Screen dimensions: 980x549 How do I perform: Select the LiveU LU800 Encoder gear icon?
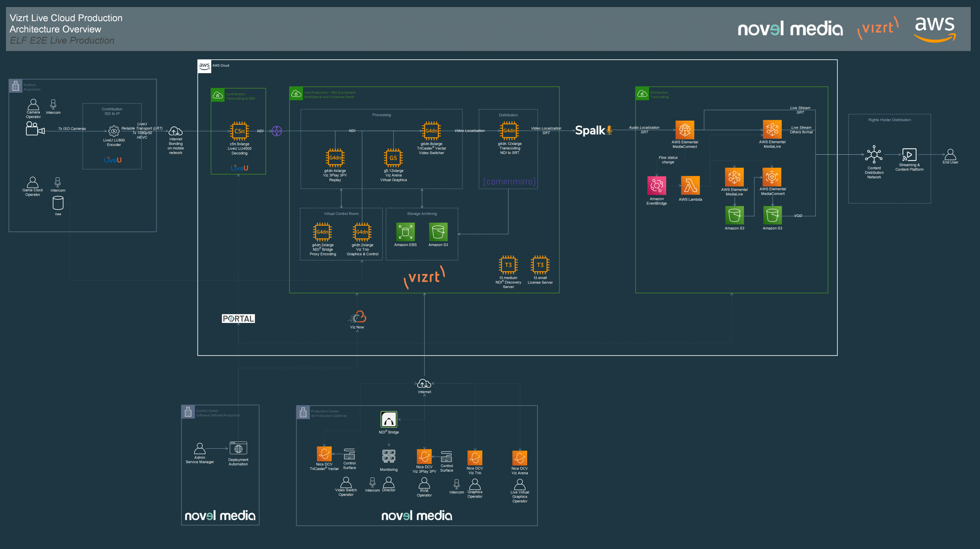click(114, 131)
